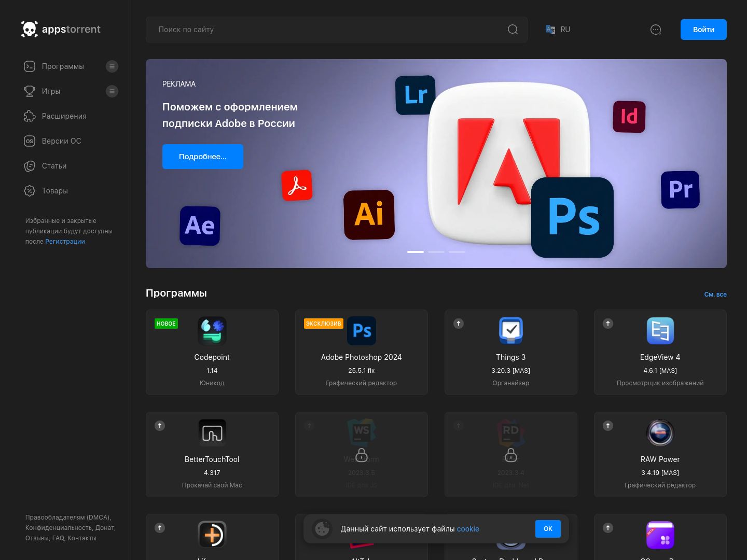Viewport: 747px width, 560px height.
Task: Click the НОВОЕ badge on Codepoint
Action: pos(166,324)
